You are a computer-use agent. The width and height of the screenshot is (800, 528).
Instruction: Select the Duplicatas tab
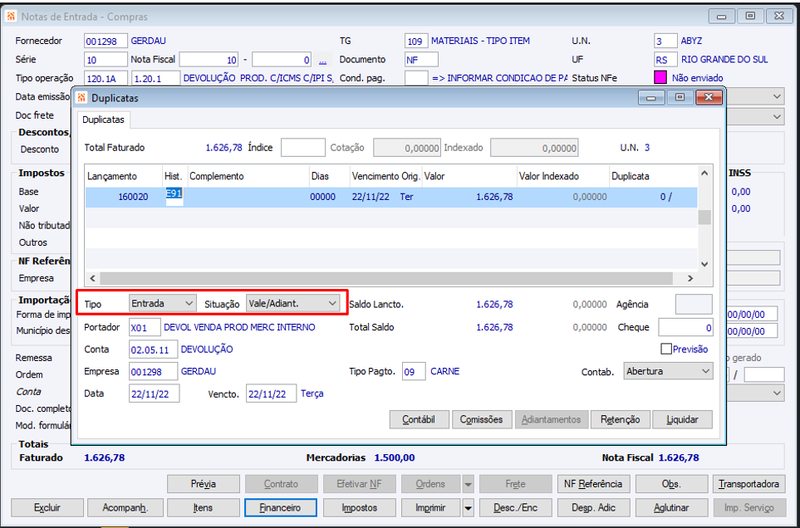104,120
